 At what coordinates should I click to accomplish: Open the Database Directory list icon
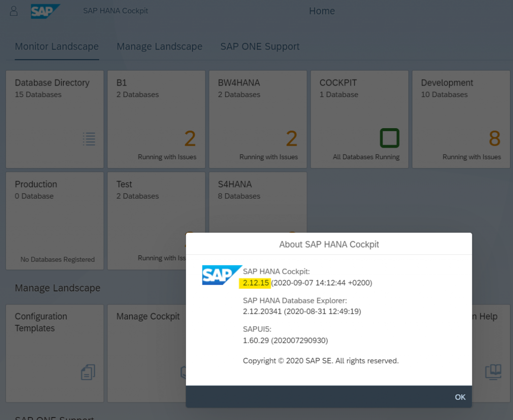pyautogui.click(x=89, y=139)
